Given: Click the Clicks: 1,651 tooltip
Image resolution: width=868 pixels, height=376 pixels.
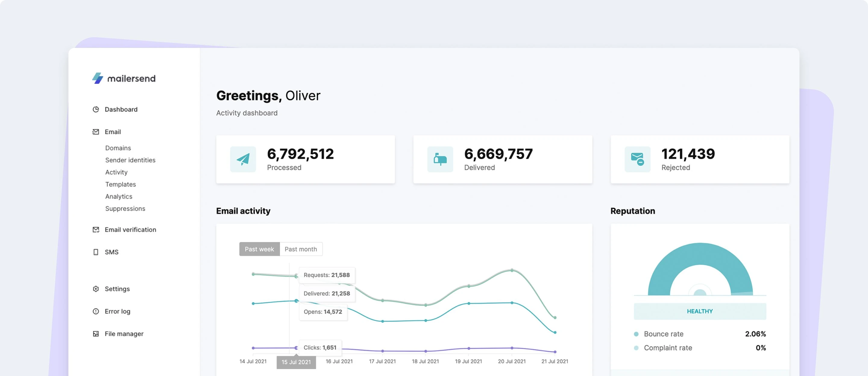Looking at the screenshot, I should tap(320, 347).
